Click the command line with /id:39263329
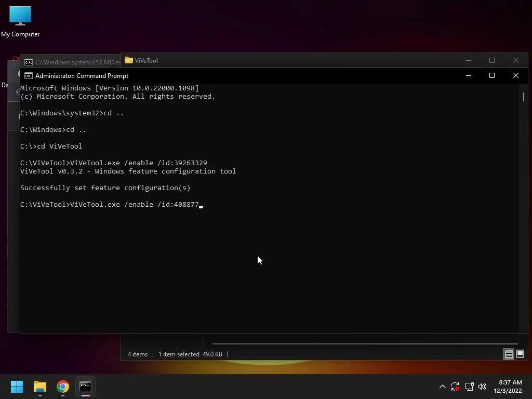 114,163
